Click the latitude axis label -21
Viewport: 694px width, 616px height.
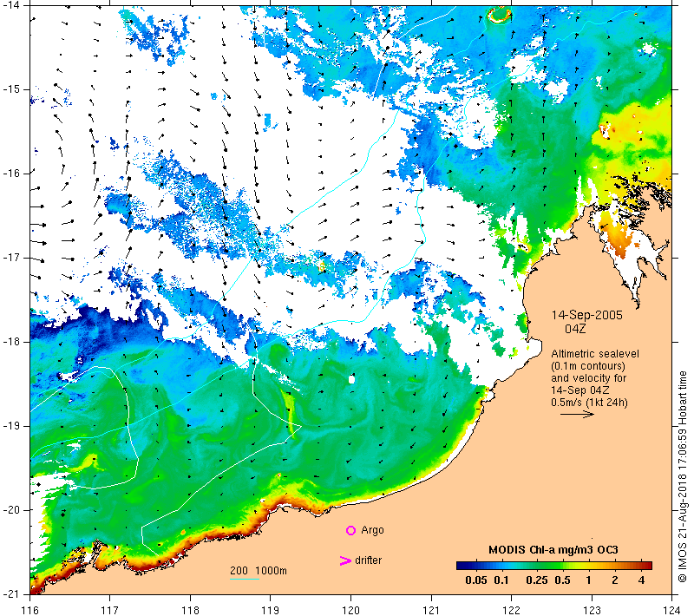click(x=11, y=593)
